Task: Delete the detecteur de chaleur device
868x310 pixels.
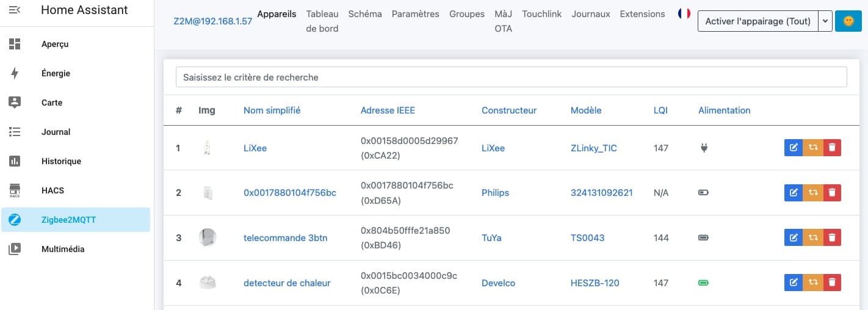Action: tap(832, 283)
